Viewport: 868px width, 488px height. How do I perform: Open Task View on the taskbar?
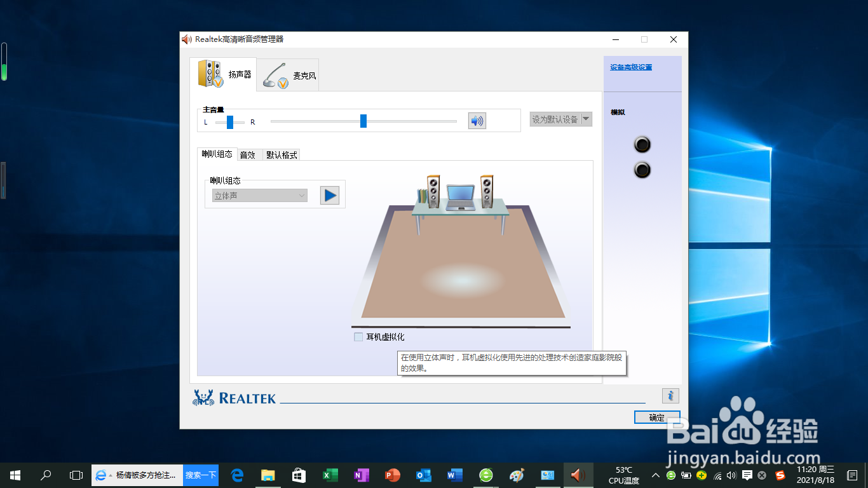click(76, 475)
